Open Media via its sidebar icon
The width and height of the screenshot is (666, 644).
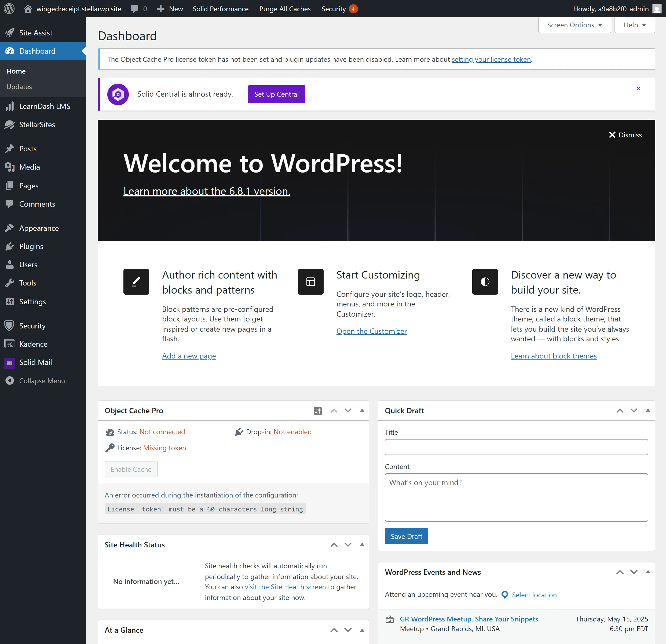click(x=9, y=167)
